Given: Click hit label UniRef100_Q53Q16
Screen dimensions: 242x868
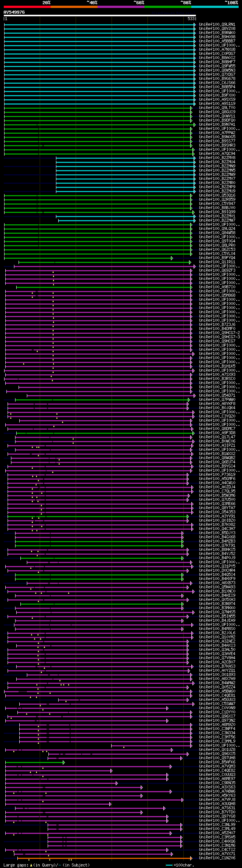Looking at the screenshot, I should pyautogui.click(x=217, y=195).
